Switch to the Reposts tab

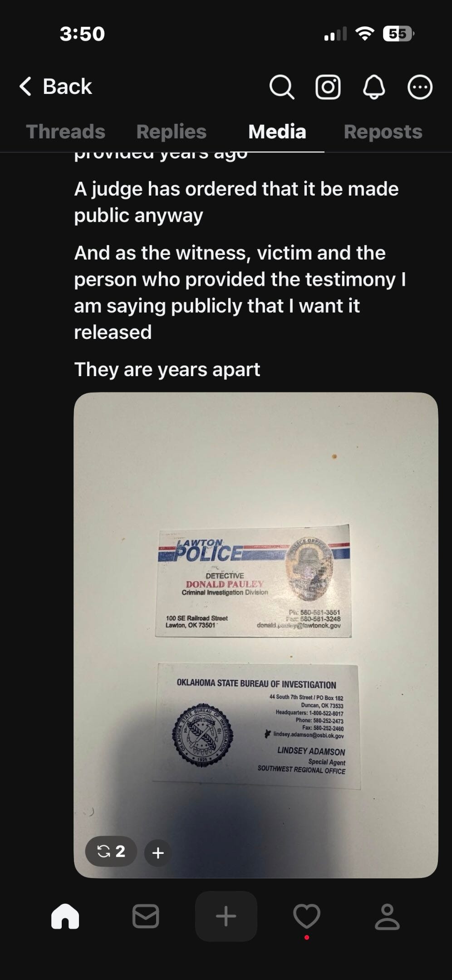[x=383, y=132]
